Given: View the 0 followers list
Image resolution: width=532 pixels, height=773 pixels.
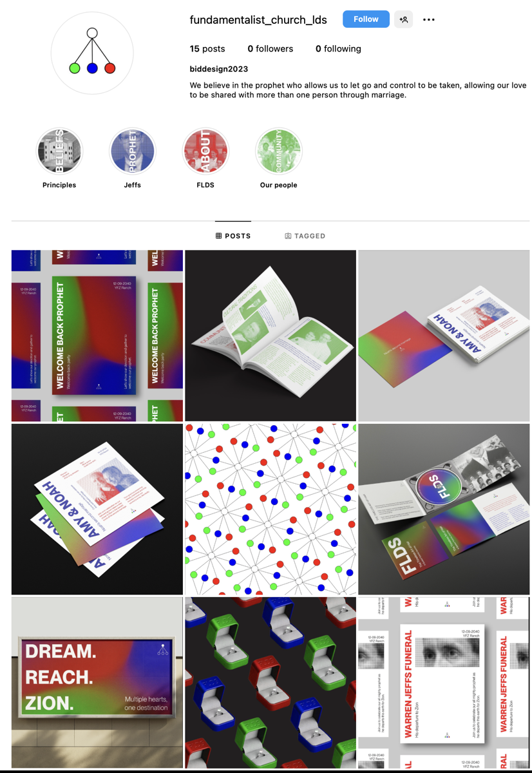Looking at the screenshot, I should (271, 48).
